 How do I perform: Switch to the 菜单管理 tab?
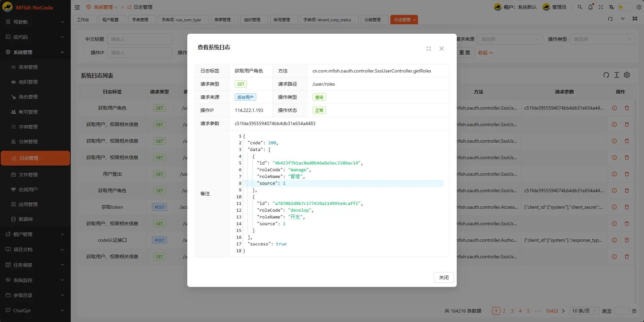point(223,20)
